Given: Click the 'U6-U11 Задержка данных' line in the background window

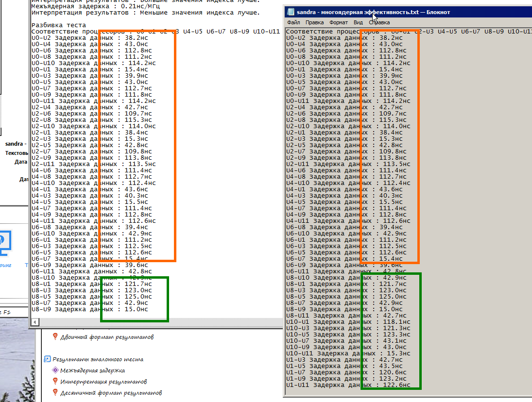Looking at the screenshot, I should (92, 271).
